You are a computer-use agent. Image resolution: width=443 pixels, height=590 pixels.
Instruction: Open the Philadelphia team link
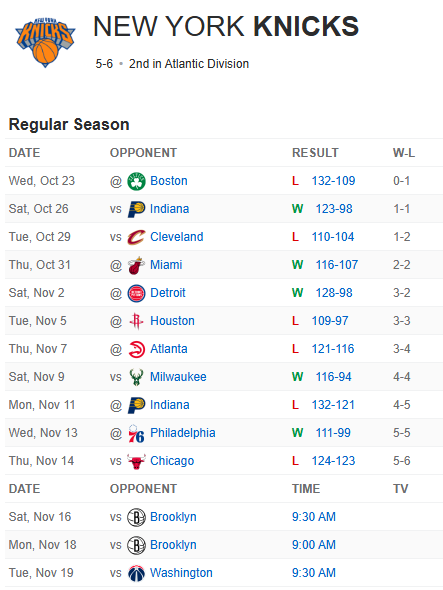click(x=183, y=433)
